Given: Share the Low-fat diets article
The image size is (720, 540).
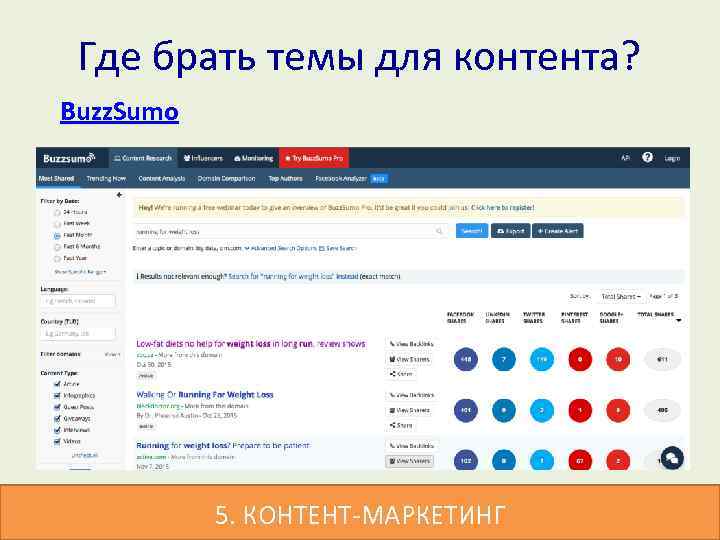Looking at the screenshot, I should [x=401, y=374].
